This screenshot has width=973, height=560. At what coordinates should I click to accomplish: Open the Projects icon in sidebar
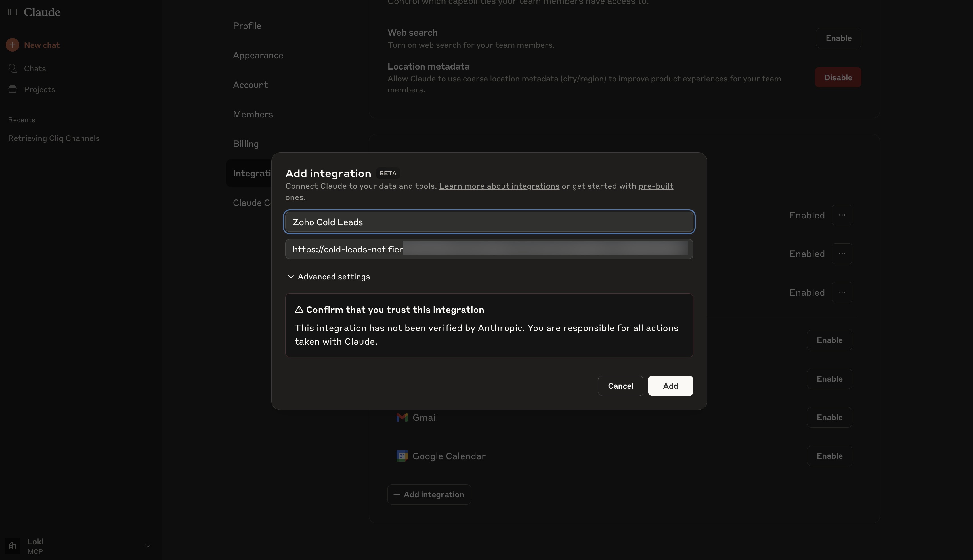pos(12,89)
